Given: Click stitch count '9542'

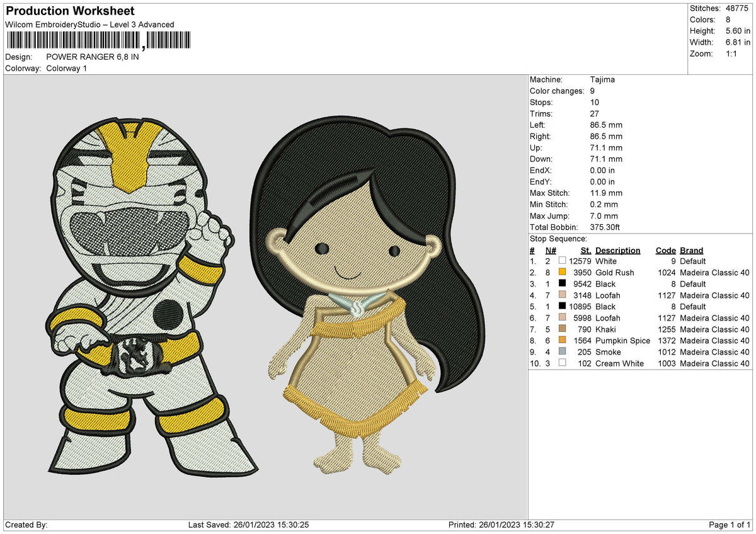Looking at the screenshot, I should click(582, 283).
